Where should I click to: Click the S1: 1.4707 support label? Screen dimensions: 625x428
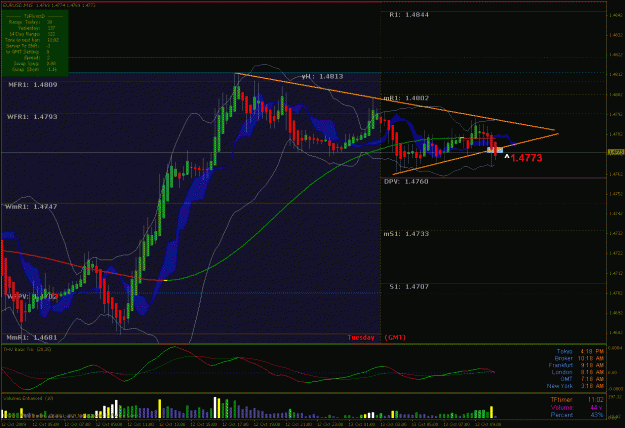(409, 287)
